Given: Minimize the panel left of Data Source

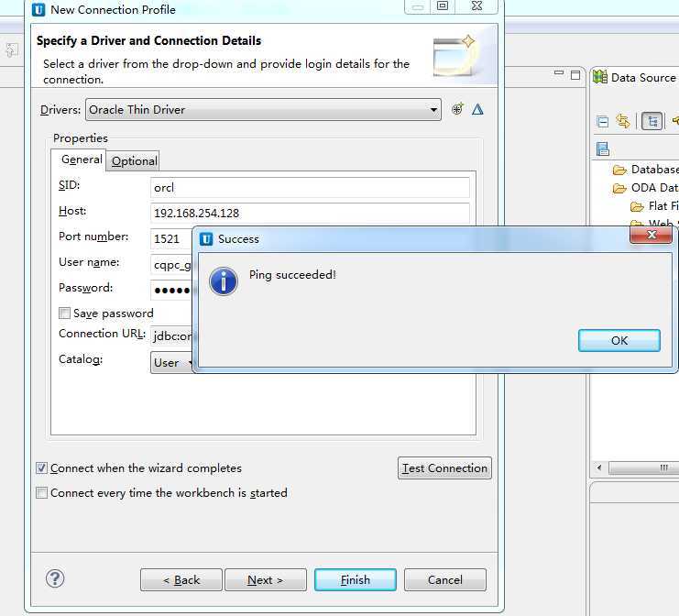Looking at the screenshot, I should (559, 72).
